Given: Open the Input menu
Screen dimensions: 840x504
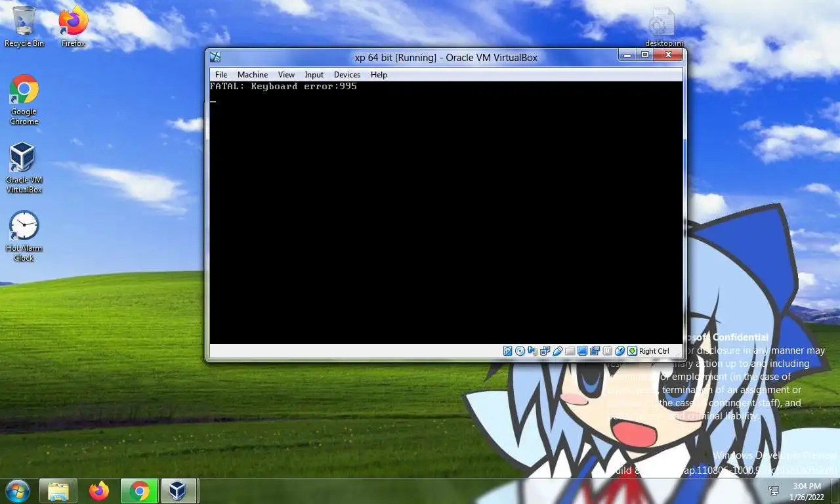Looking at the screenshot, I should 314,75.
